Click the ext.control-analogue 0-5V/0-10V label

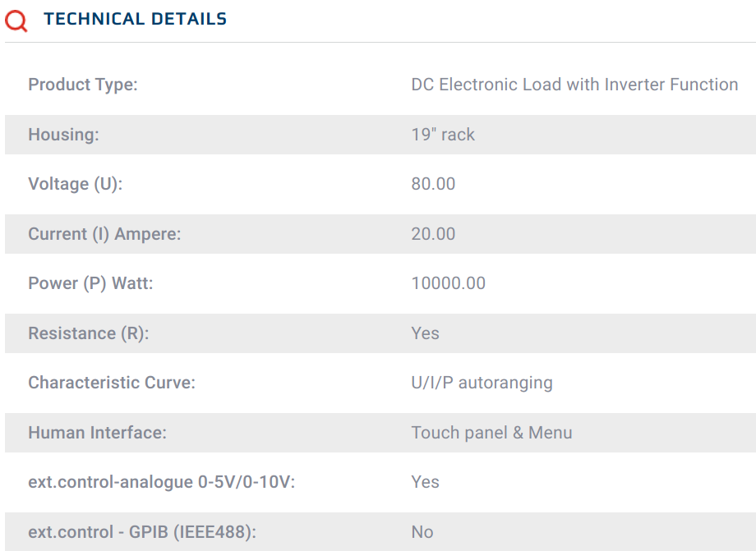pyautogui.click(x=161, y=482)
